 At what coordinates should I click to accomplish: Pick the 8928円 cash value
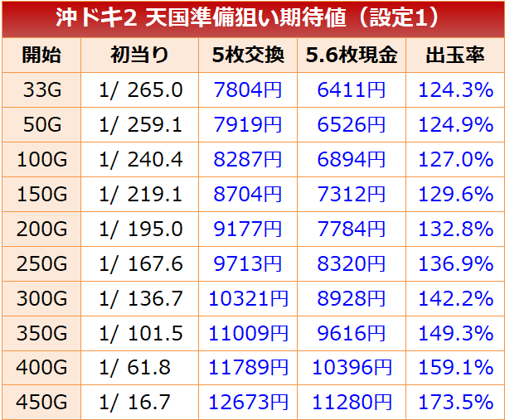[352, 298]
